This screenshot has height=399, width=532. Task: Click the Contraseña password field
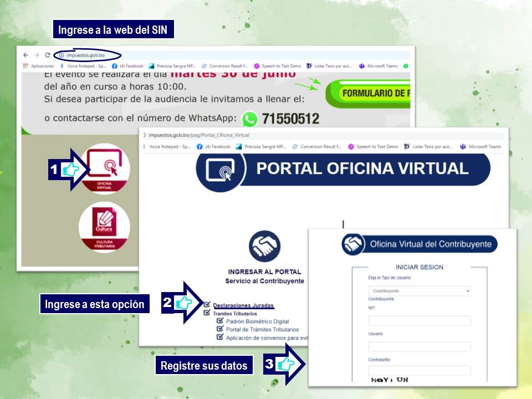pos(419,370)
